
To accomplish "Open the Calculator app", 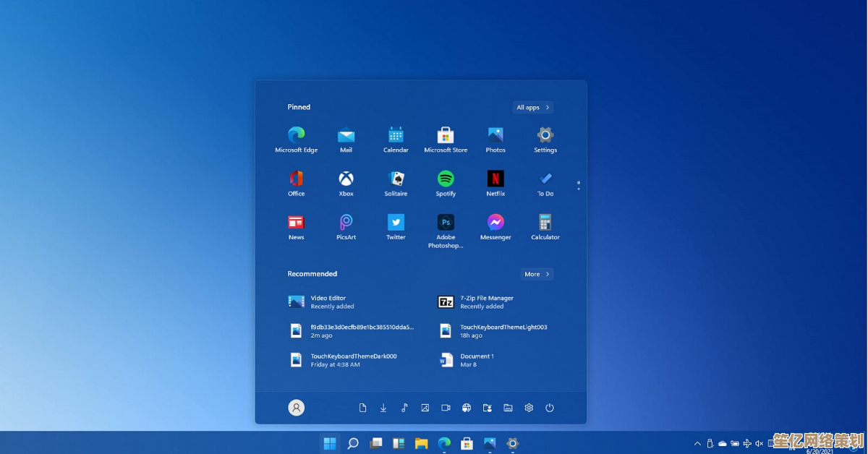I will (545, 226).
